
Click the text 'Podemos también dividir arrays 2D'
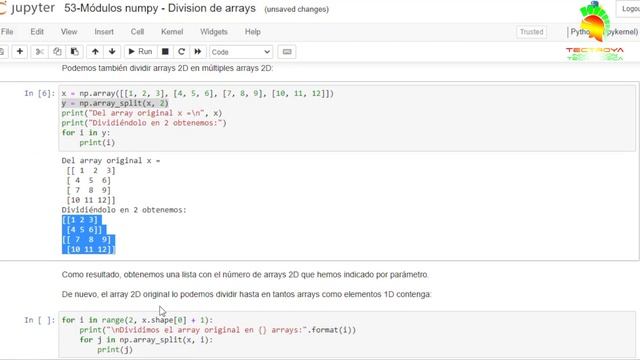click(167, 68)
